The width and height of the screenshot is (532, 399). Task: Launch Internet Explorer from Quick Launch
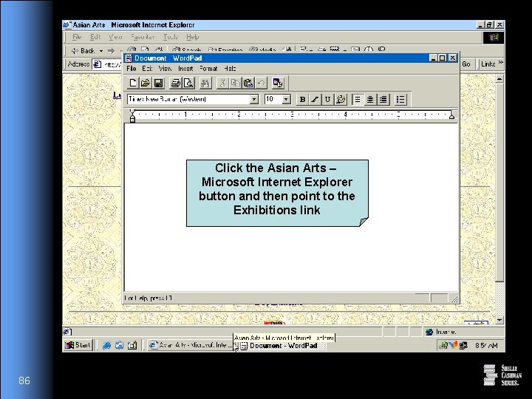[106, 345]
